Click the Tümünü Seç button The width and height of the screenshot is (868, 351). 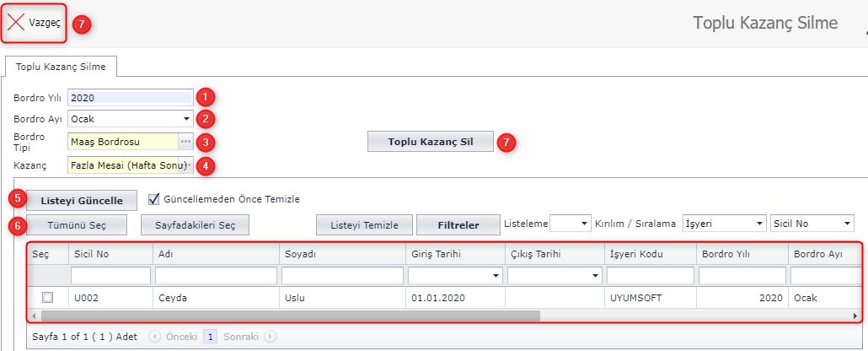(x=77, y=224)
